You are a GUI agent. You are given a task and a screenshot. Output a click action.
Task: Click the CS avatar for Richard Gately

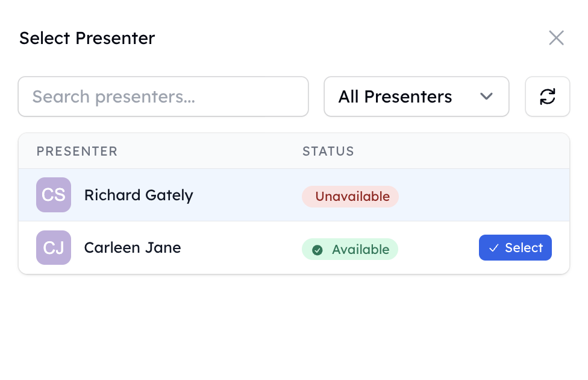(54, 195)
